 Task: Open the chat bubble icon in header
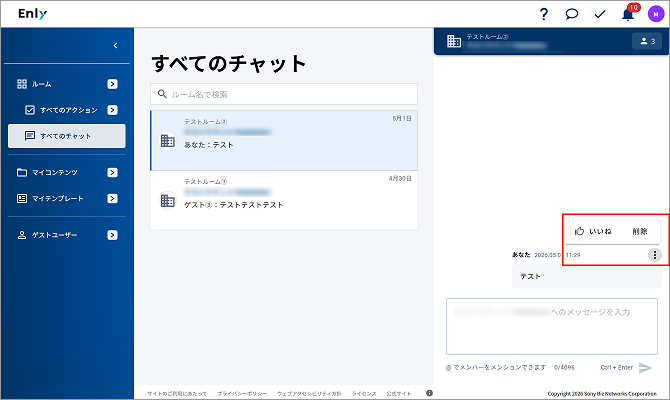[572, 14]
